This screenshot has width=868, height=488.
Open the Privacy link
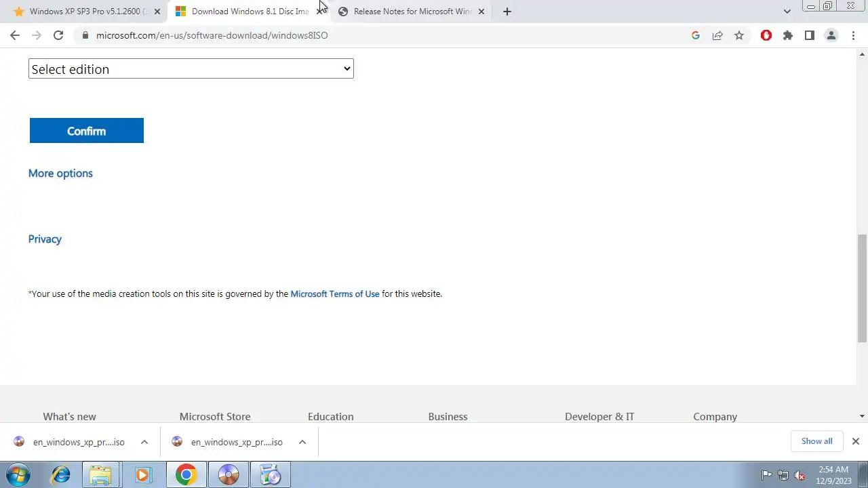pyautogui.click(x=45, y=239)
